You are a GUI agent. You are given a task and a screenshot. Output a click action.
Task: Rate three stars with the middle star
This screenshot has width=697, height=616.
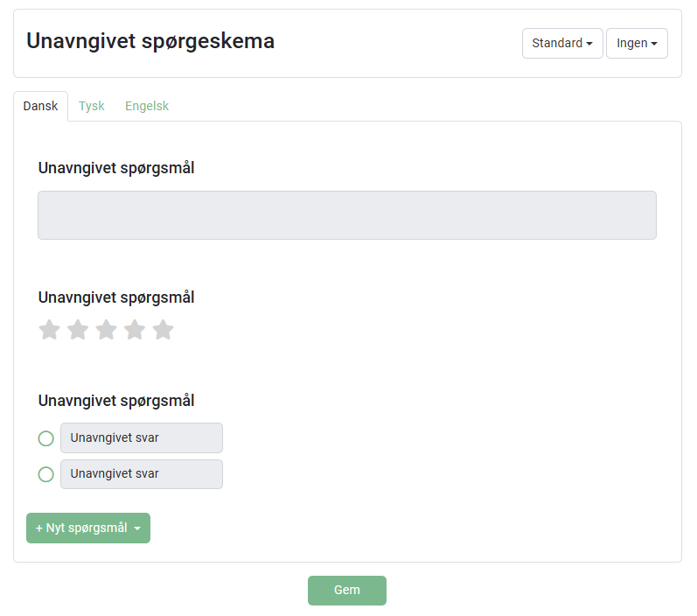point(106,330)
